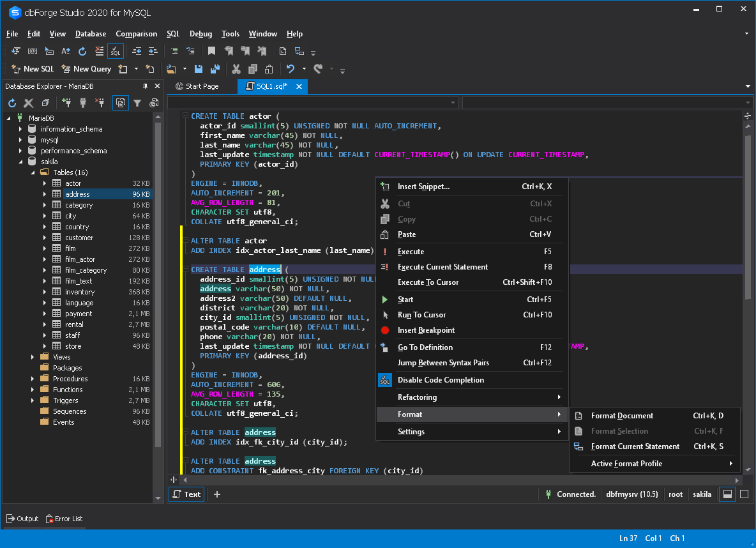
Task: Select the customer table in tree
Action: pos(79,238)
